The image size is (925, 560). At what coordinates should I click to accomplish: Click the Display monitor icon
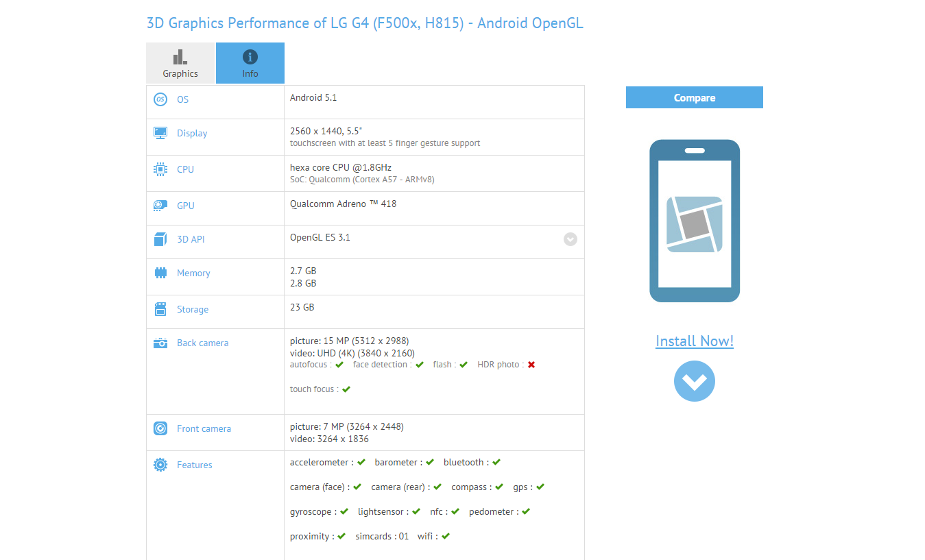point(160,133)
